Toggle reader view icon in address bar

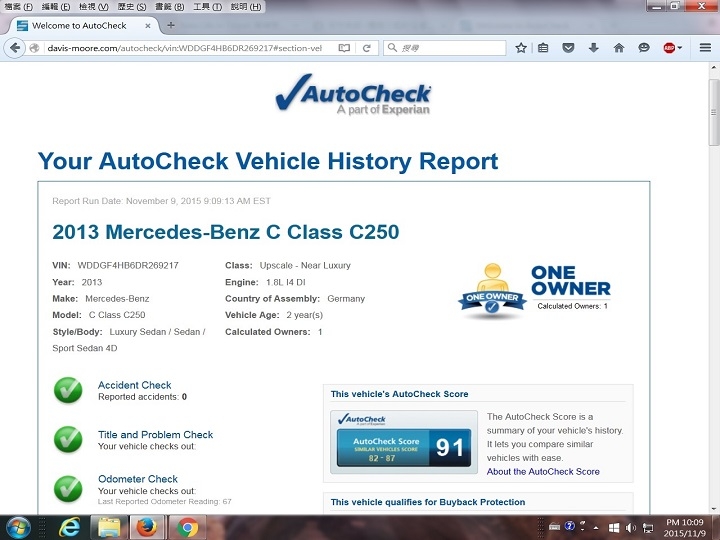(x=344, y=48)
